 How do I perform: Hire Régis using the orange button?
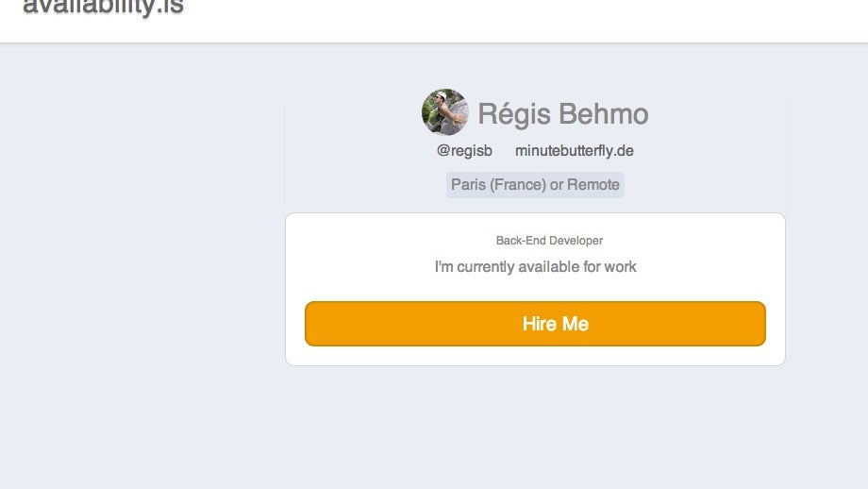click(x=535, y=324)
